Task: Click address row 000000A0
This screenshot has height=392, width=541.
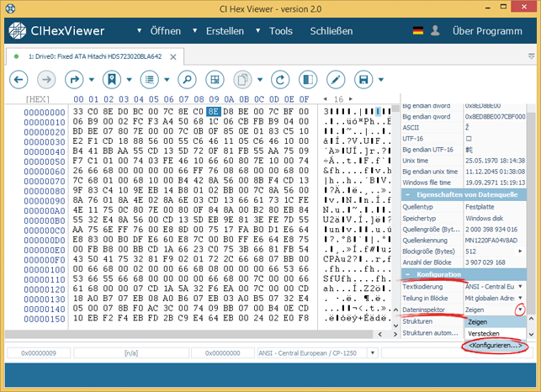Action: pos(45,211)
